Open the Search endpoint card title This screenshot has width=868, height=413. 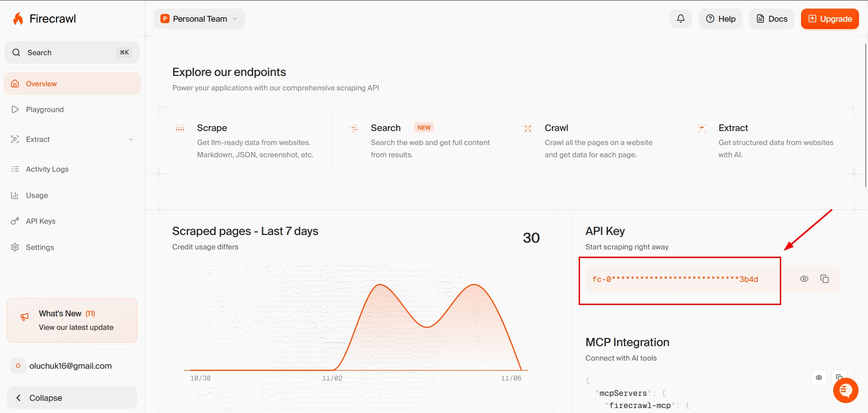386,128
